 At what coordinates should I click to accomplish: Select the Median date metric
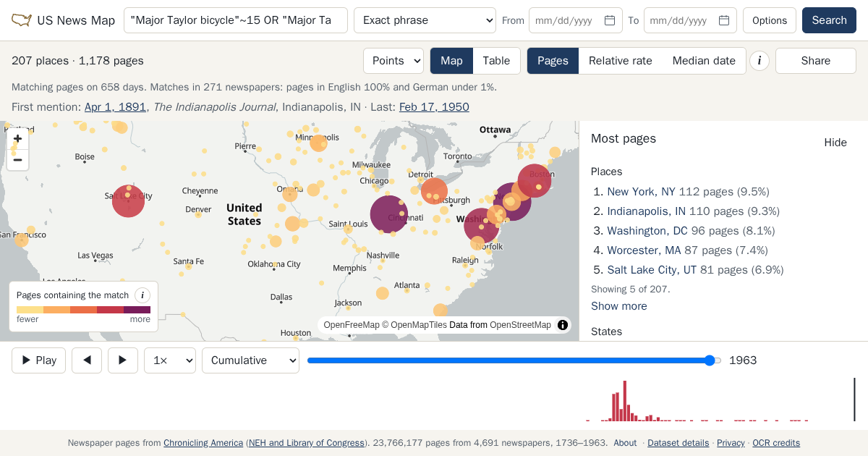click(704, 61)
